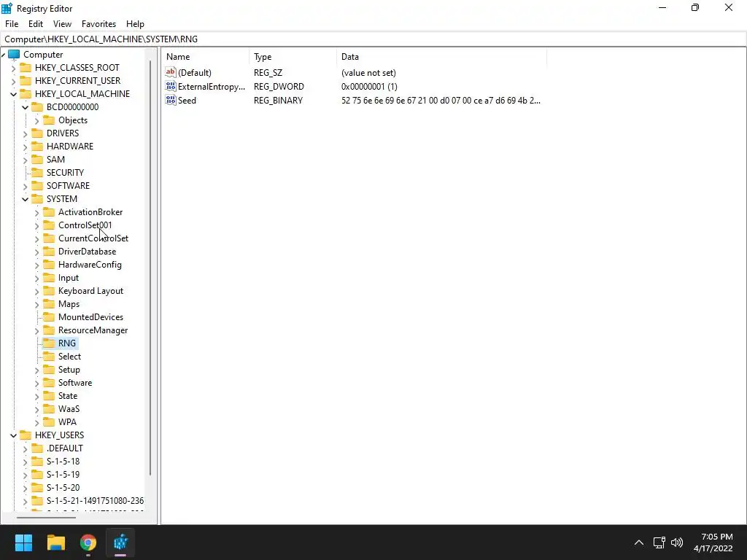Open the volume control in tray
The image size is (747, 560).
(677, 542)
